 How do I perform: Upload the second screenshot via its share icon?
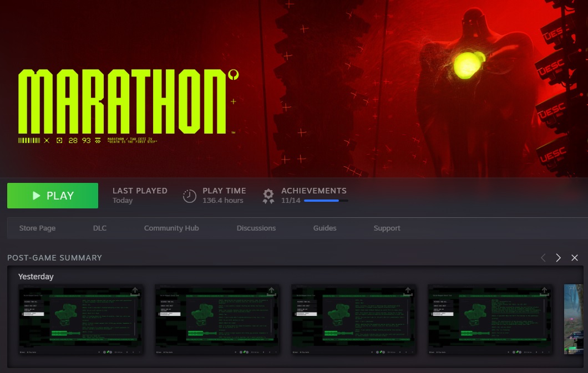pyautogui.click(x=271, y=292)
